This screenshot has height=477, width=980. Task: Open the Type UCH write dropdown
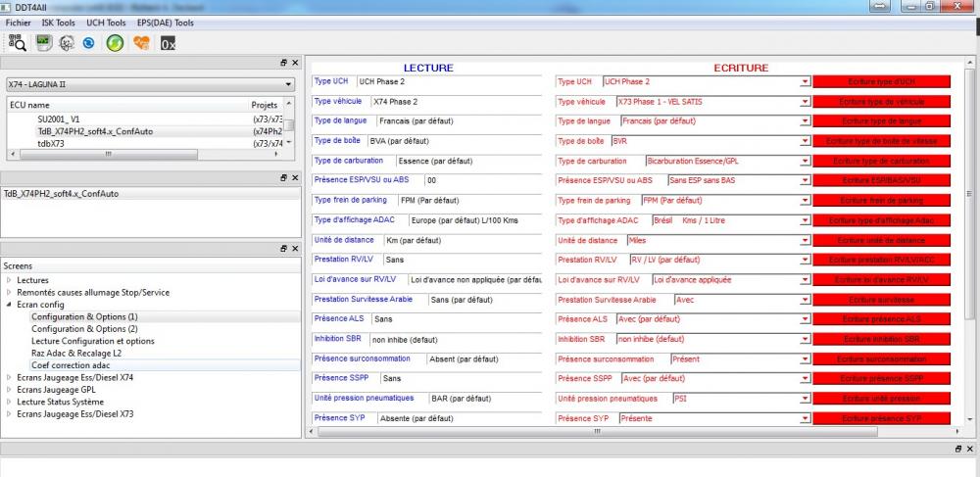(x=805, y=82)
